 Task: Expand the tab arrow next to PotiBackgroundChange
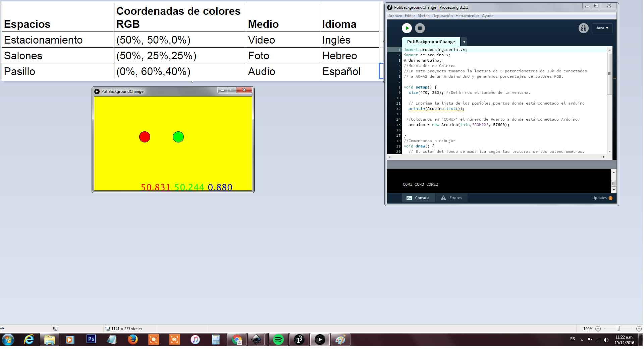pyautogui.click(x=464, y=42)
